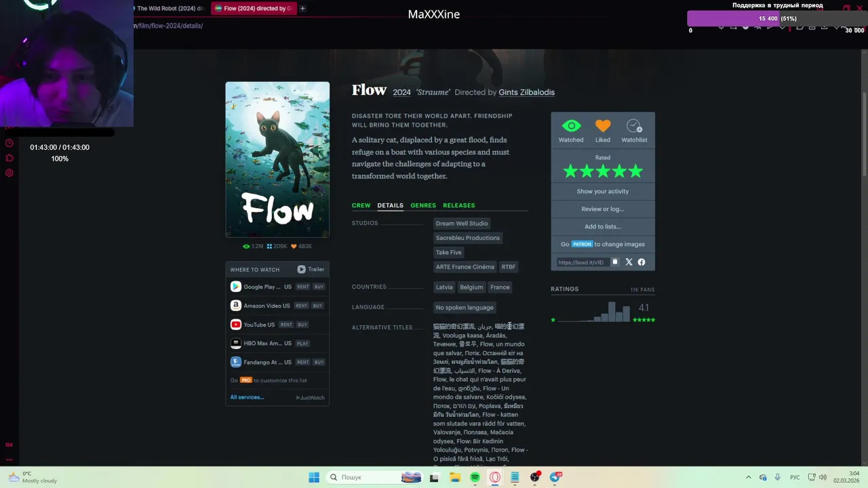Viewport: 868px width, 488px height.
Task: Share the film on X
Action: pyautogui.click(x=629, y=262)
